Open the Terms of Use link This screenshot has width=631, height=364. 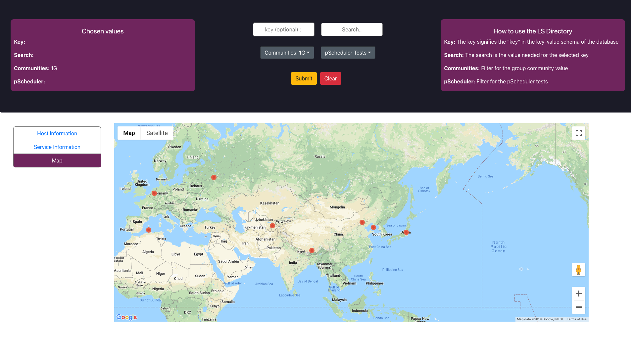click(576, 319)
